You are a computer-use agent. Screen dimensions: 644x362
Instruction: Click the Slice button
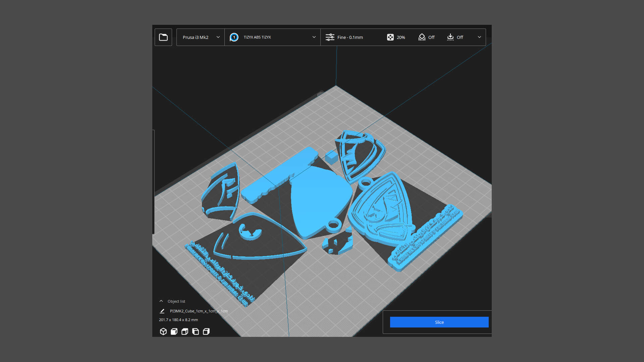coord(439,322)
